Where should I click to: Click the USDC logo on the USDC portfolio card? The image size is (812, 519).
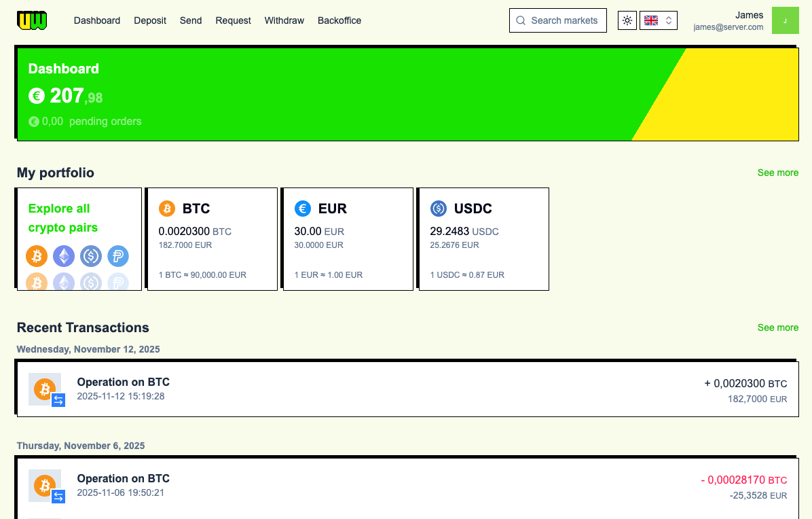pos(439,209)
